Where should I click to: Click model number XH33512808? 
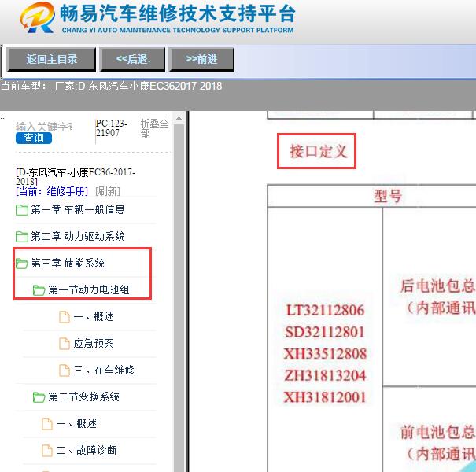pos(325,354)
